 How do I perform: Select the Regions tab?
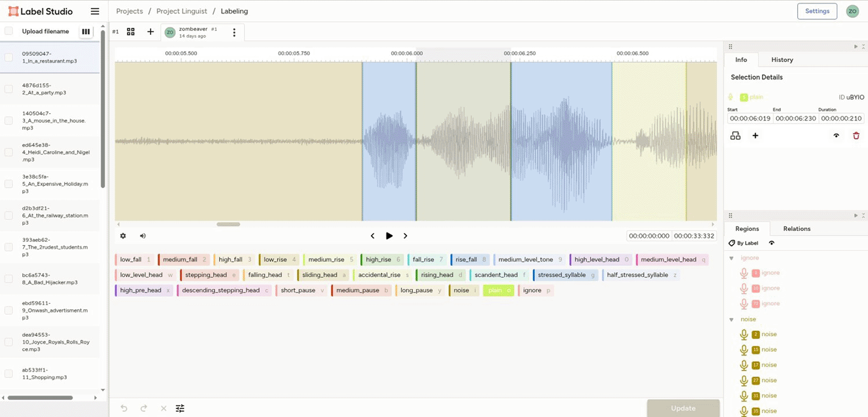pyautogui.click(x=747, y=229)
